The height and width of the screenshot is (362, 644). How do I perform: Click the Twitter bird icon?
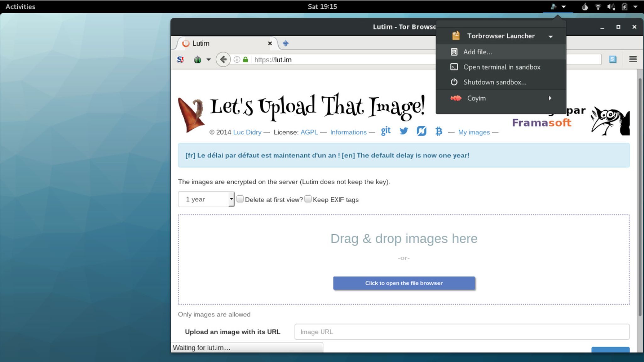[404, 131]
